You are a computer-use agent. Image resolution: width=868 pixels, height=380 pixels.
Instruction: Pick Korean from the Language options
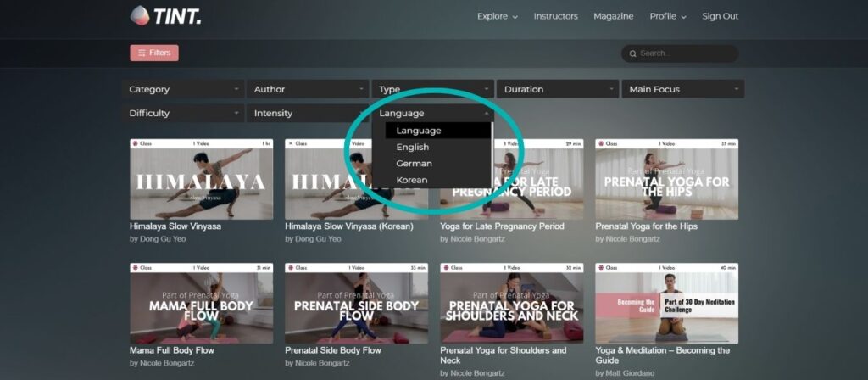(412, 180)
